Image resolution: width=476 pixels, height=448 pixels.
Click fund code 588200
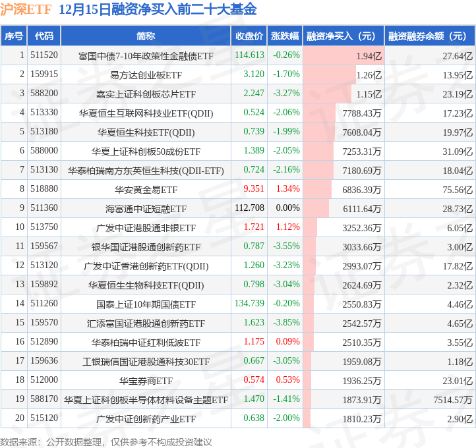pos(44,93)
